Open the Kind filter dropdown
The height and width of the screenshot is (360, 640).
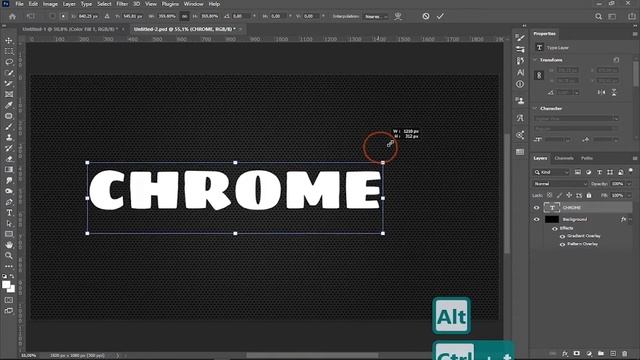coord(551,172)
